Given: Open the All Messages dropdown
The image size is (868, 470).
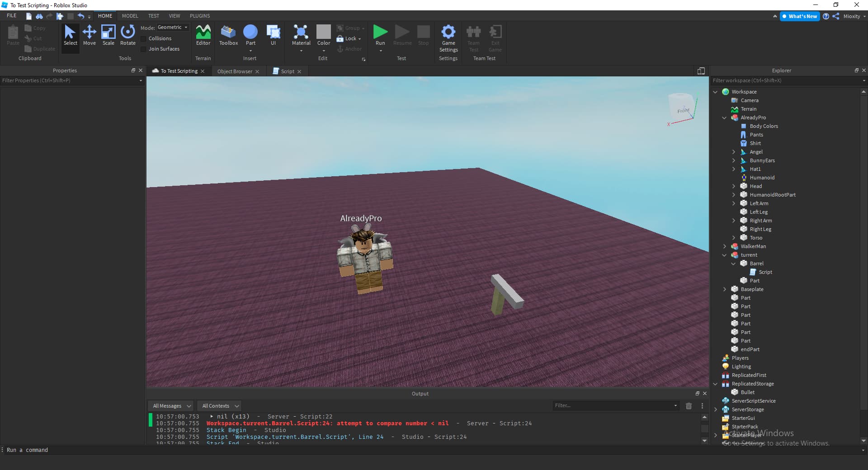Looking at the screenshot, I should [x=171, y=406].
